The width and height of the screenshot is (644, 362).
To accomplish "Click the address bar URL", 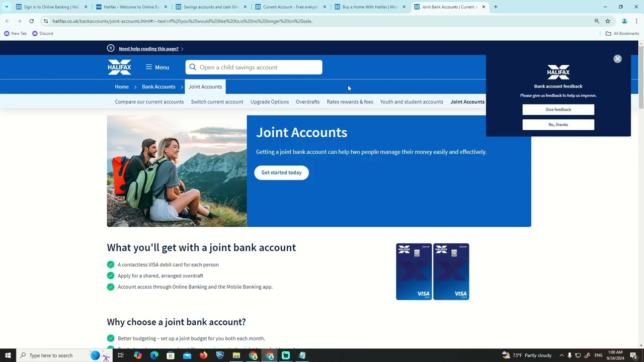I will tap(182, 21).
